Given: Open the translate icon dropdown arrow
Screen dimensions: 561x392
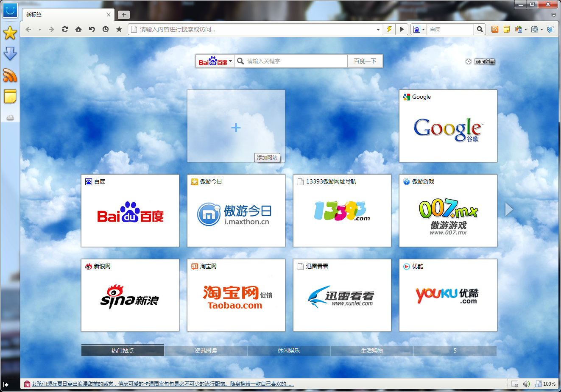Looking at the screenshot, I should [x=525, y=30].
